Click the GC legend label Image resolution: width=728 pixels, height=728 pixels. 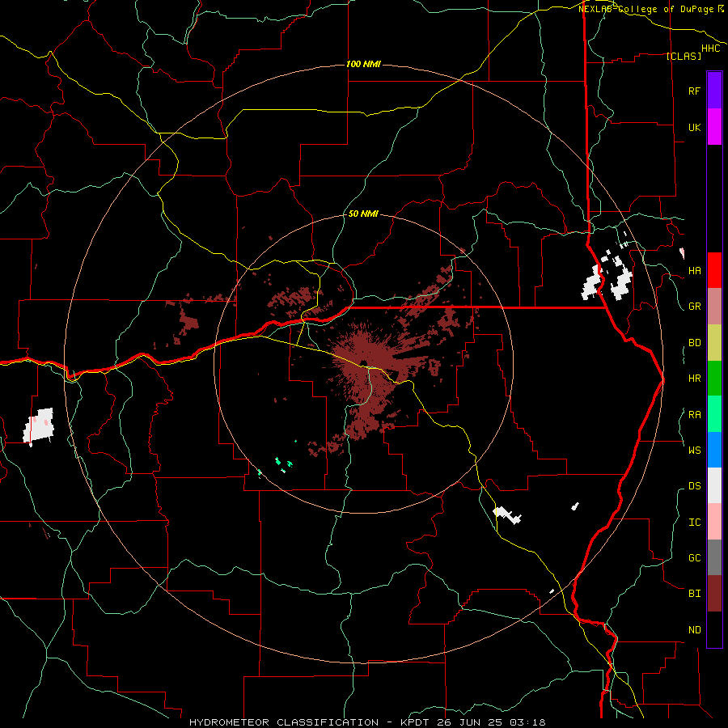[x=694, y=558]
